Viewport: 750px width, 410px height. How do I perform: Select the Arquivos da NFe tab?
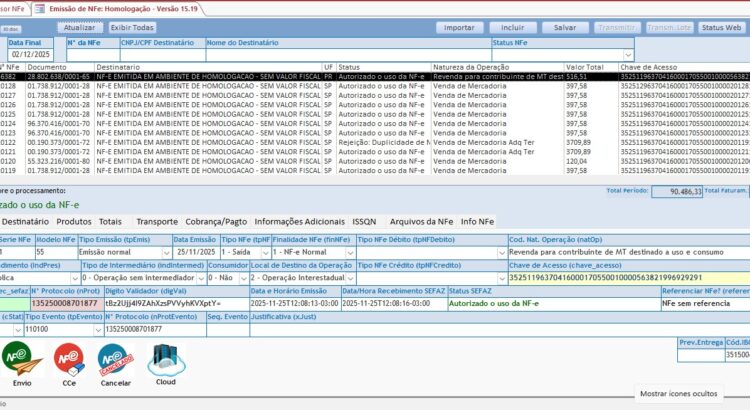tap(421, 221)
